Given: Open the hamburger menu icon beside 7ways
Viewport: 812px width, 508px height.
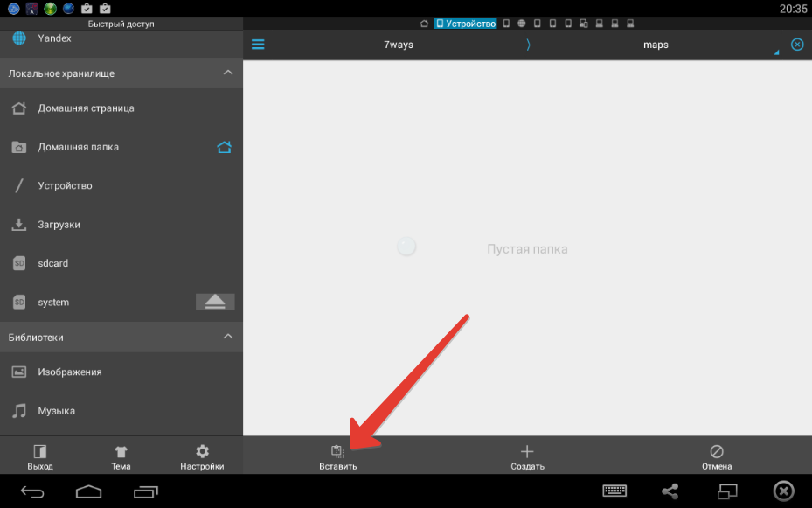Looking at the screenshot, I should pos(258,45).
